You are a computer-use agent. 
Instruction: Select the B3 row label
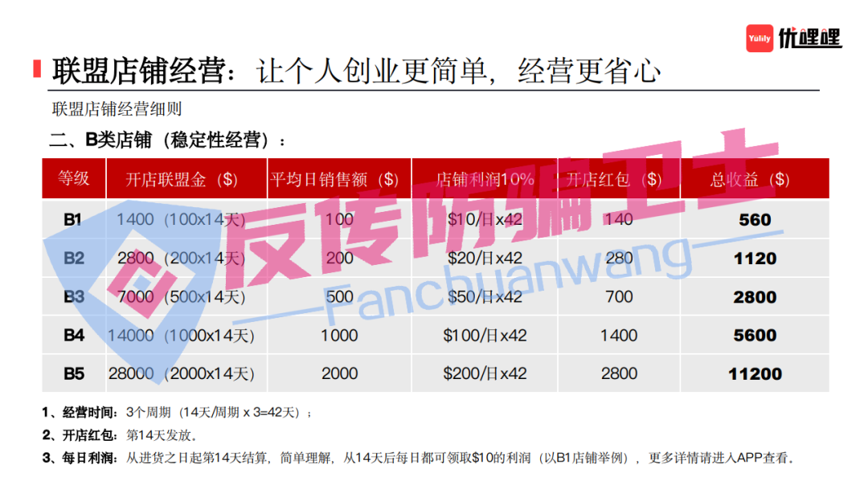(73, 296)
